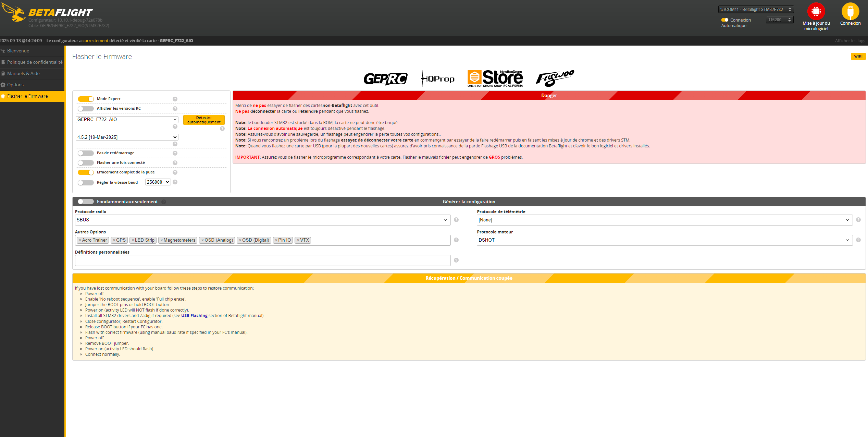Click the firmware update chip icon
The image size is (868, 437).
click(x=816, y=12)
